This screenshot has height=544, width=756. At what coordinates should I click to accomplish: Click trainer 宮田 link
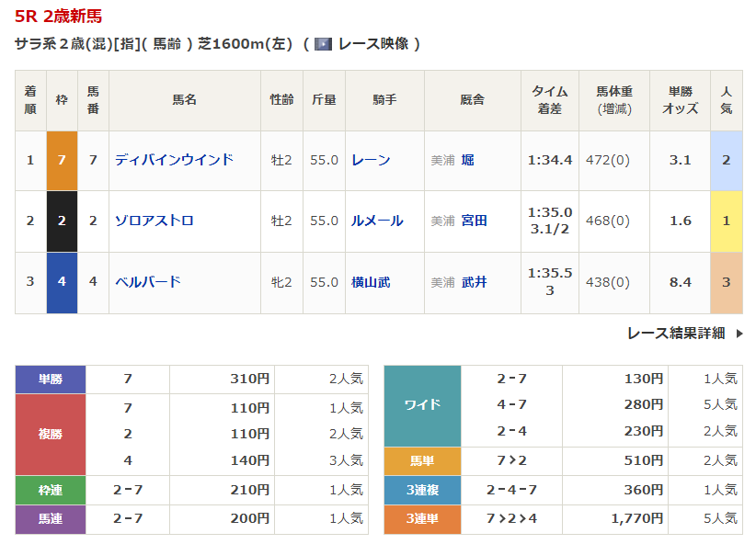click(x=474, y=221)
